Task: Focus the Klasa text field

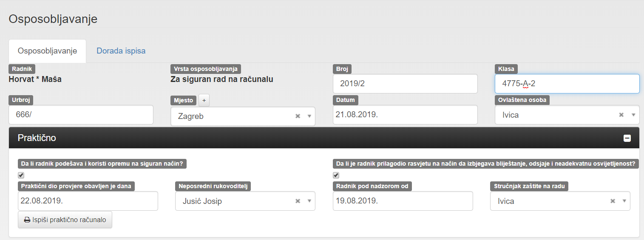Action: [567, 84]
